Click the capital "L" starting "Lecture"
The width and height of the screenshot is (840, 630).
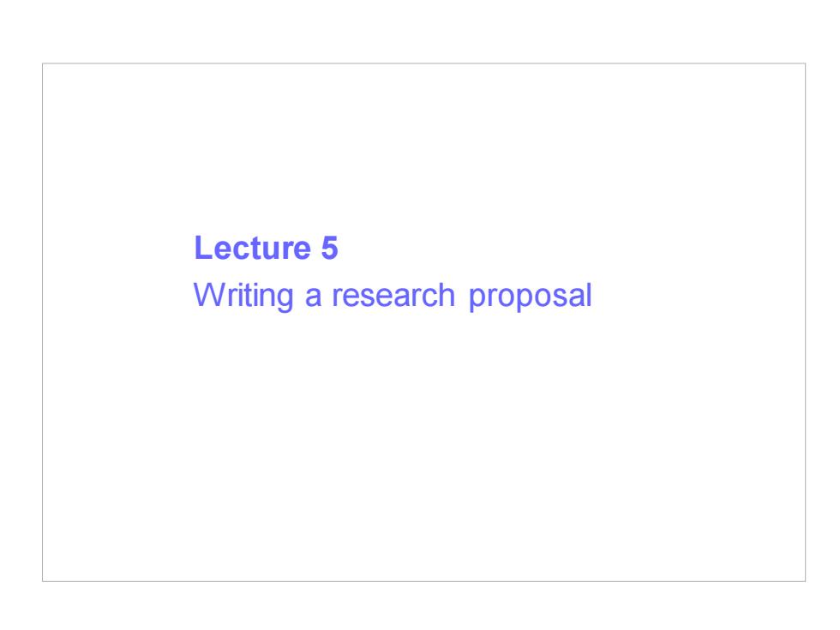click(203, 248)
